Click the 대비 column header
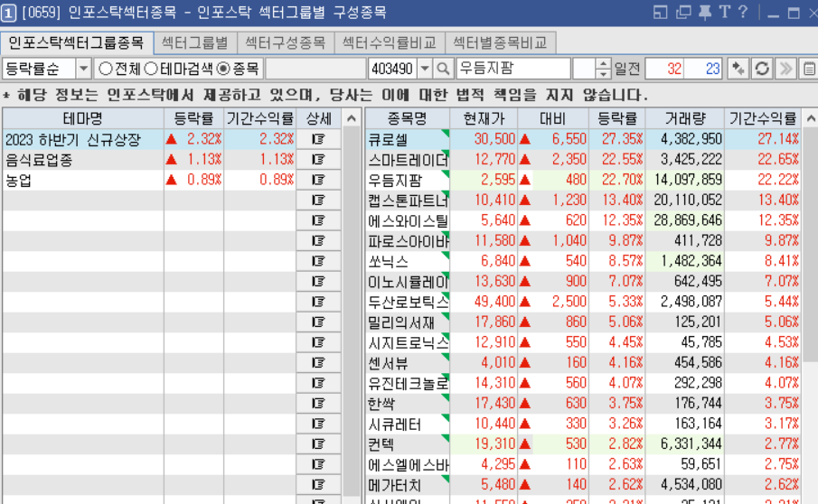 pyautogui.click(x=553, y=119)
